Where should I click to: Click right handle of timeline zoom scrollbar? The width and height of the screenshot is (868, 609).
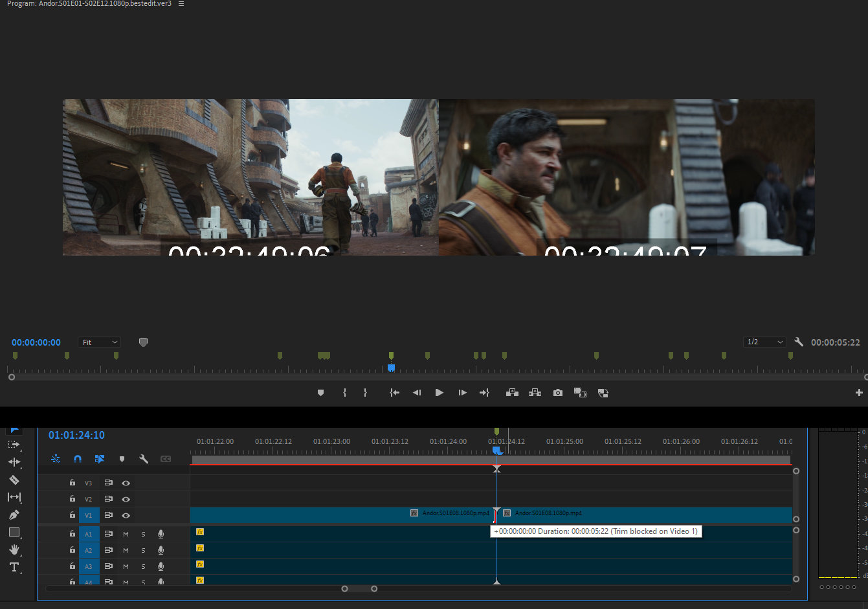click(374, 589)
